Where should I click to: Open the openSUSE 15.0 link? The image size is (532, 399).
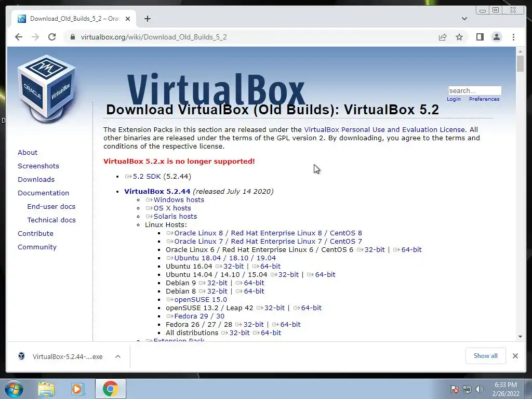201,300
